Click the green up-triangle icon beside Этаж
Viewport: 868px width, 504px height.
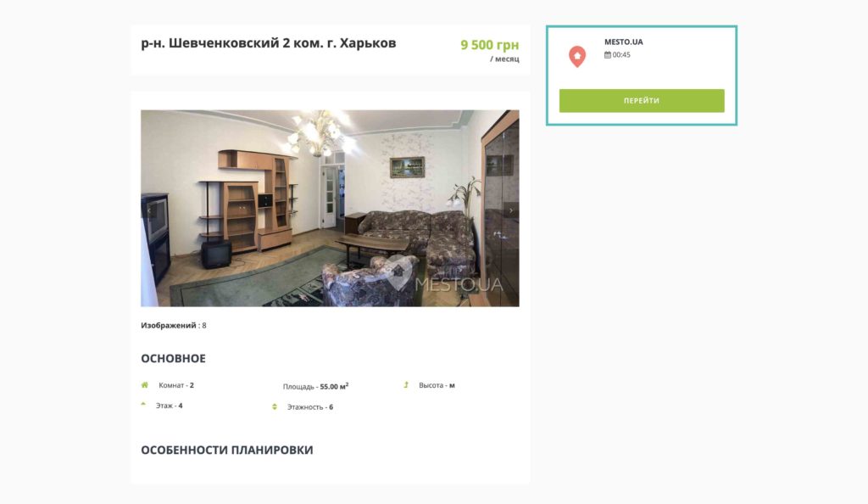143,405
